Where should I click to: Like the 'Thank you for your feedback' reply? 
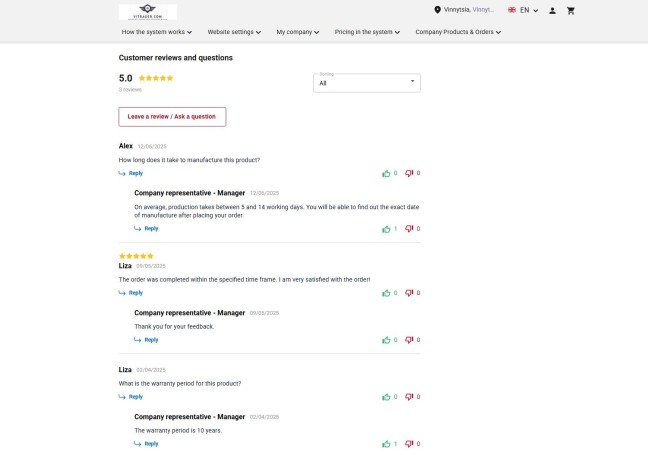click(386, 340)
